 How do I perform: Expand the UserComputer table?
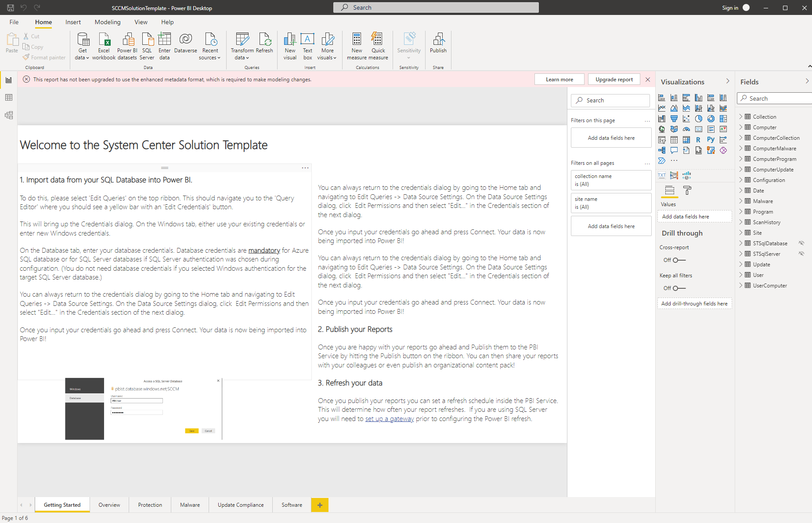(x=741, y=285)
